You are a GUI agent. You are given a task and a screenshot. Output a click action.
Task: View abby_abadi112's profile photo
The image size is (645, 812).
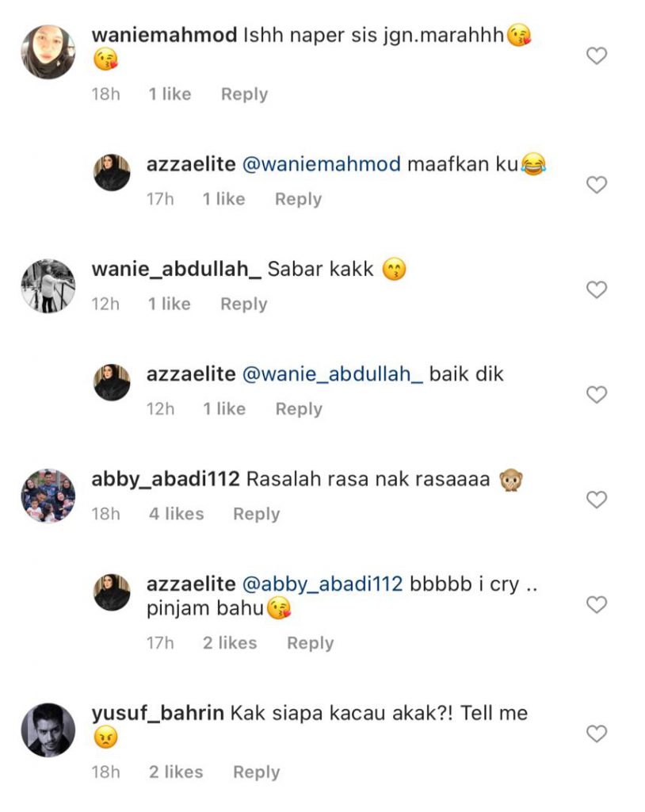(x=48, y=496)
